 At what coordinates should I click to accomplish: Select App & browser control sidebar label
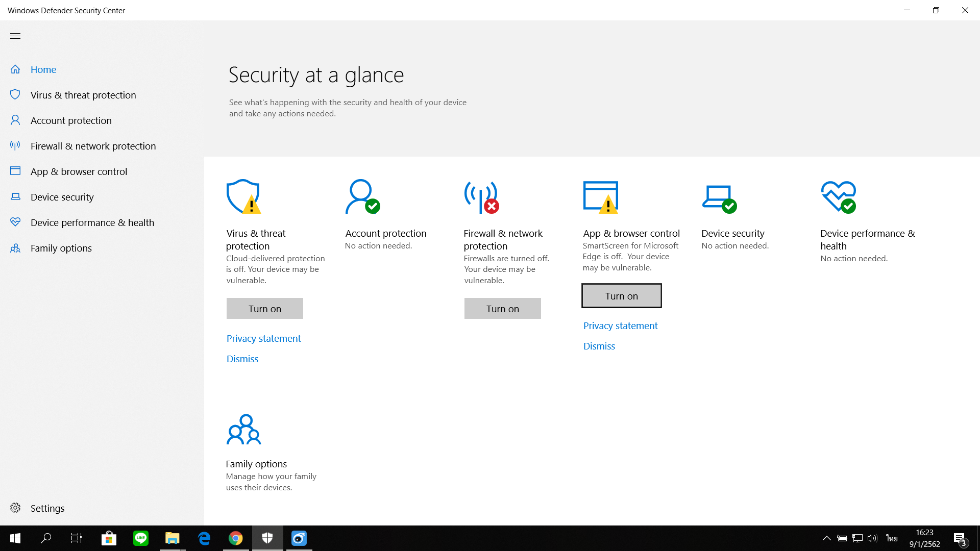79,171
